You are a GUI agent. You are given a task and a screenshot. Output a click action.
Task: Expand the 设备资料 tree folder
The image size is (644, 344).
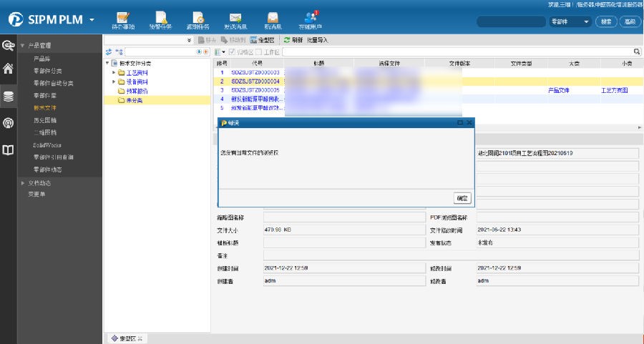(113, 82)
